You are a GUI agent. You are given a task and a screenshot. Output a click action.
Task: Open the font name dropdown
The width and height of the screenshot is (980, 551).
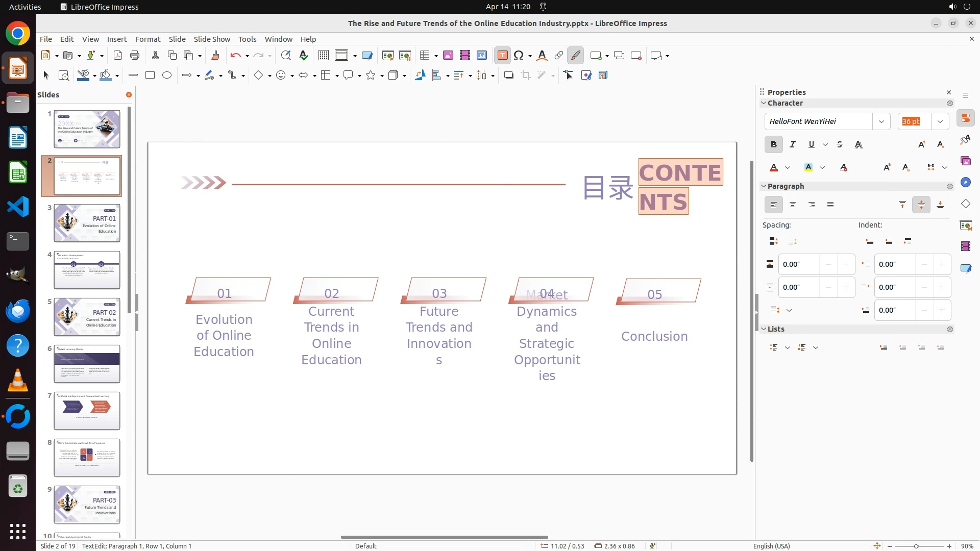coord(881,121)
